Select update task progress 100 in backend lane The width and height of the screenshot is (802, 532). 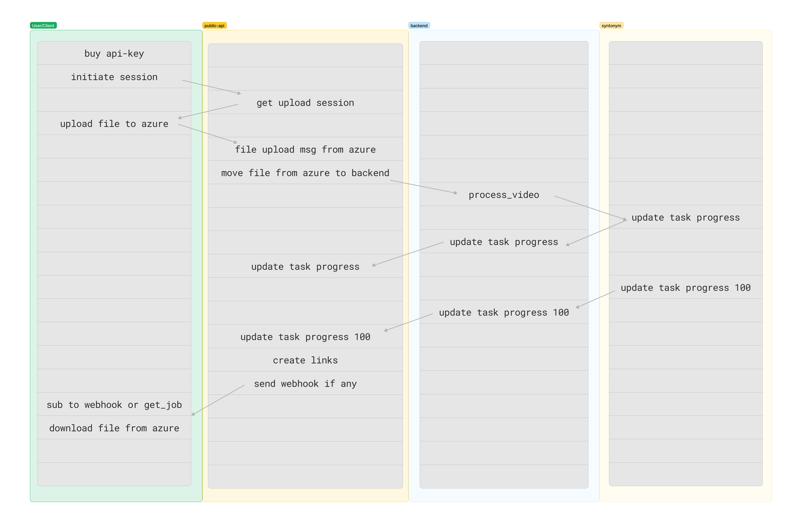[504, 312]
